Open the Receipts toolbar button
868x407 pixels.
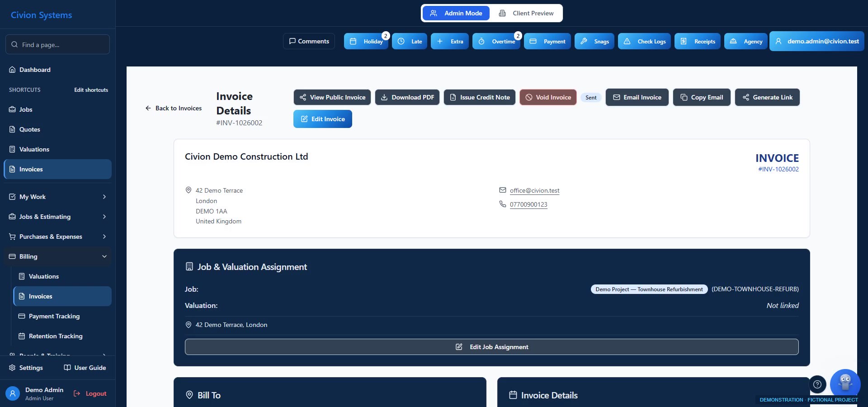(698, 41)
